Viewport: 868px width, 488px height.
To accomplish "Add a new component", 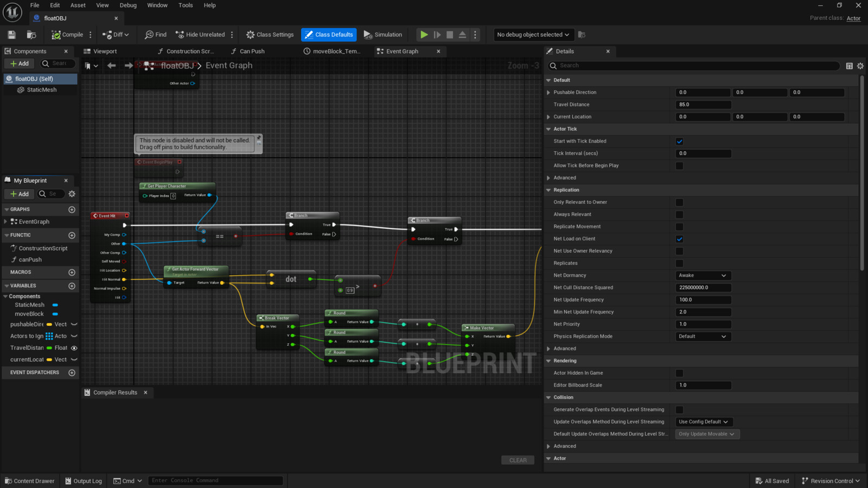I will [x=20, y=63].
